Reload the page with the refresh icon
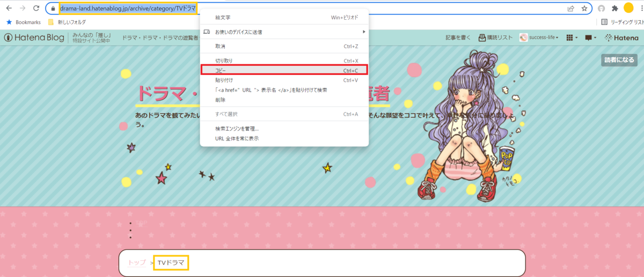Screen dimensions: 644x277 (36, 8)
